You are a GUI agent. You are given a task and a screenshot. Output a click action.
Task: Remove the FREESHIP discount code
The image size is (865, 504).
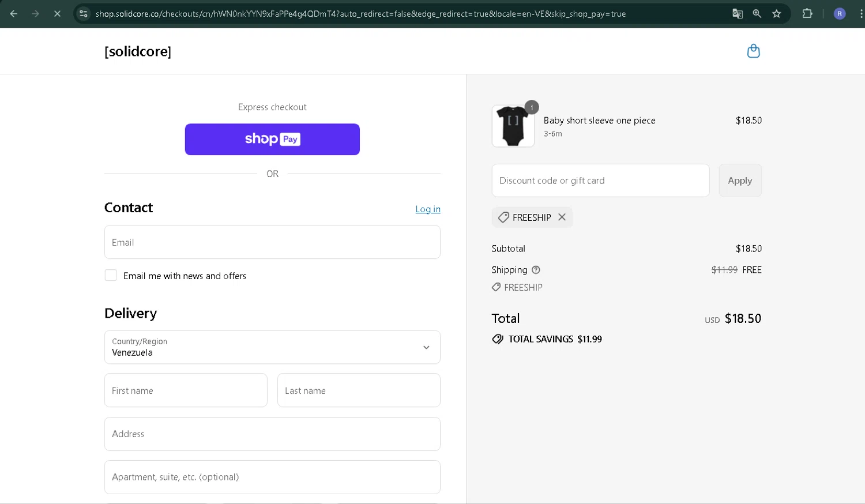[562, 217]
